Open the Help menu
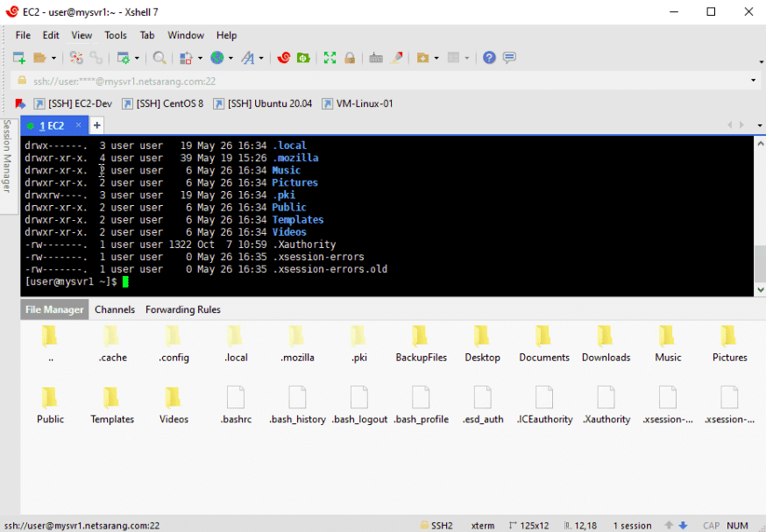Screen dimensions: 766x532 (227, 35)
